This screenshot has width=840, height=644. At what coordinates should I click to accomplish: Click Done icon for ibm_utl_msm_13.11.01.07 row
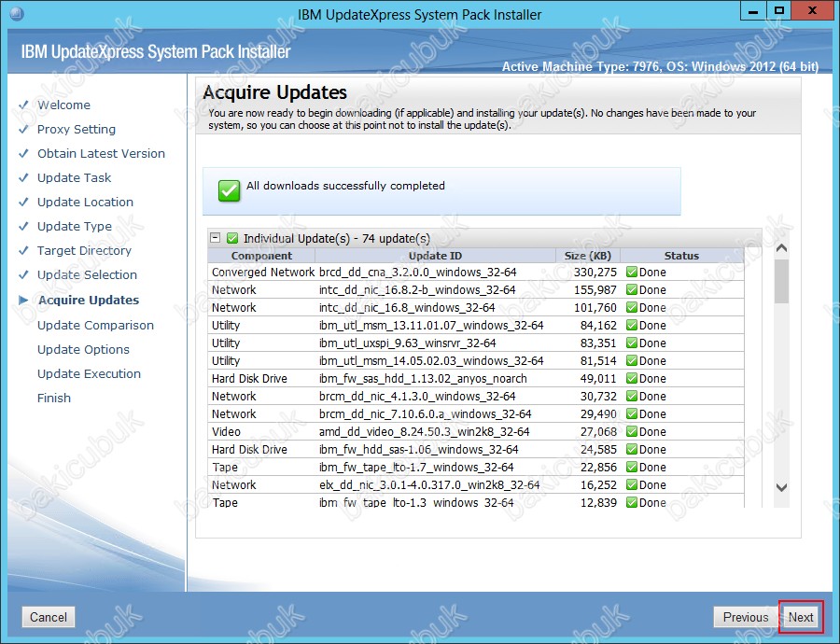[x=632, y=325]
